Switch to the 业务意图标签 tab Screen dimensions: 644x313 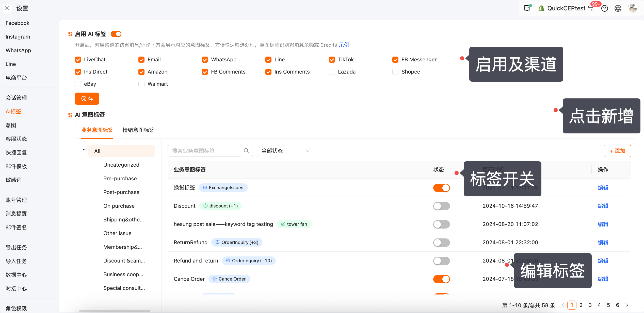[97, 130]
